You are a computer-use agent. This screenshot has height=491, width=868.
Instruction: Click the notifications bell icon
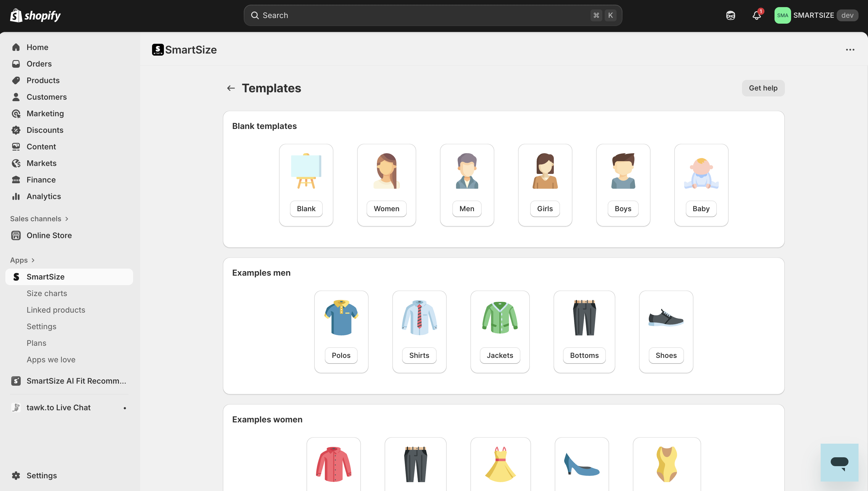click(x=756, y=15)
